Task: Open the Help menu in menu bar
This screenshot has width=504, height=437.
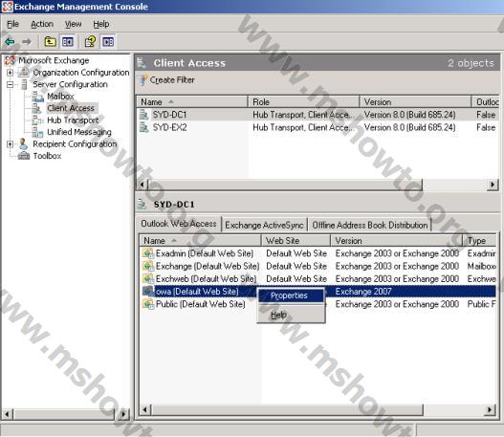Action: pos(101,24)
